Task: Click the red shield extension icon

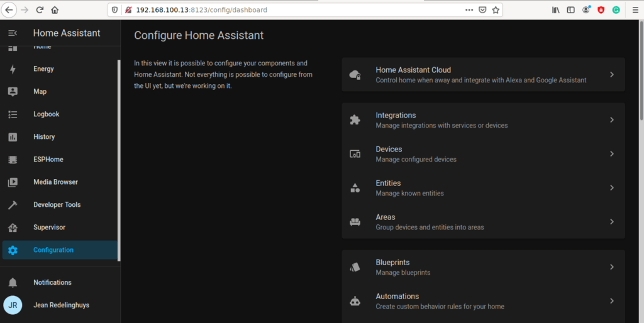Action: pyautogui.click(x=601, y=10)
